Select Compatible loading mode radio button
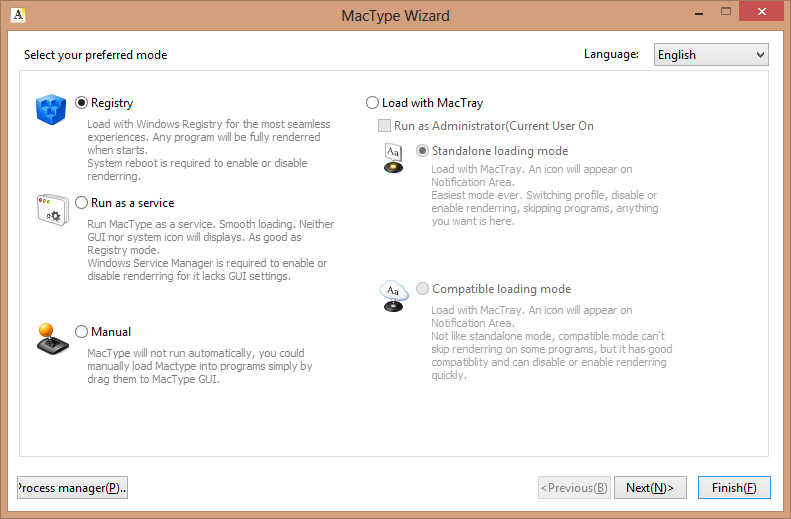Viewport: 791px width, 519px height. coord(422,289)
